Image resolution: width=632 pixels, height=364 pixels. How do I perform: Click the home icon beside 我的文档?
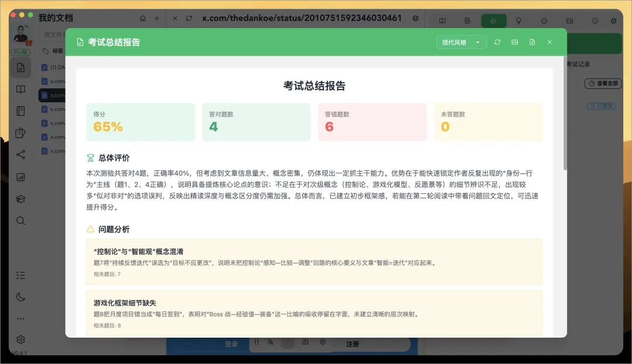point(143,19)
